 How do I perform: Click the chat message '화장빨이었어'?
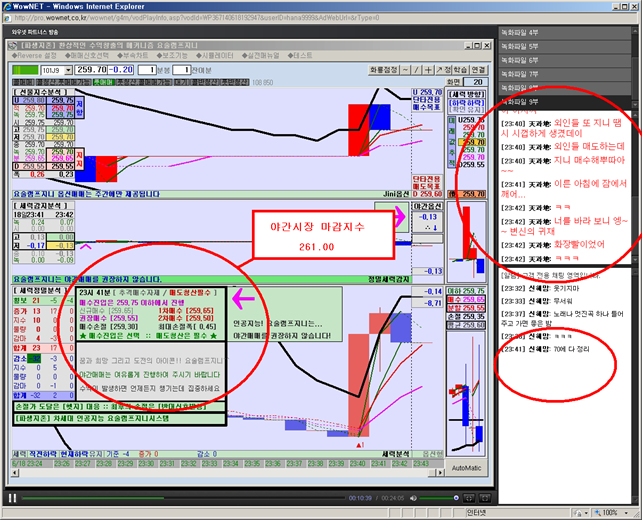pos(579,245)
